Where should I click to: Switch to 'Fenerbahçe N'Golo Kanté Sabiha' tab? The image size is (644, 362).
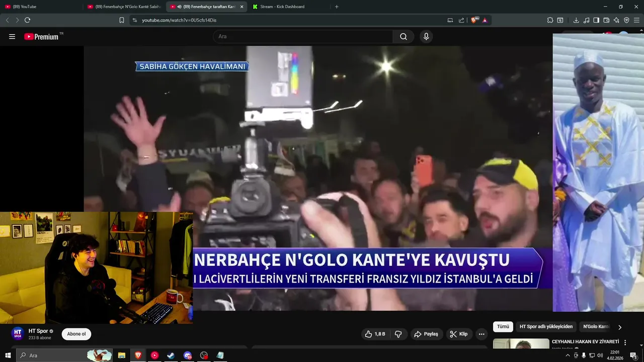click(x=124, y=7)
